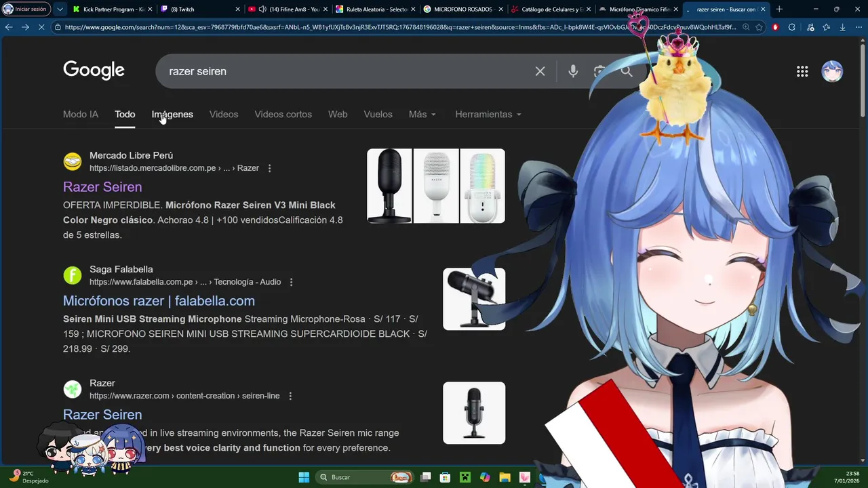The width and height of the screenshot is (868, 488).
Task: Open File Explorer from taskbar
Action: pyautogui.click(x=505, y=477)
